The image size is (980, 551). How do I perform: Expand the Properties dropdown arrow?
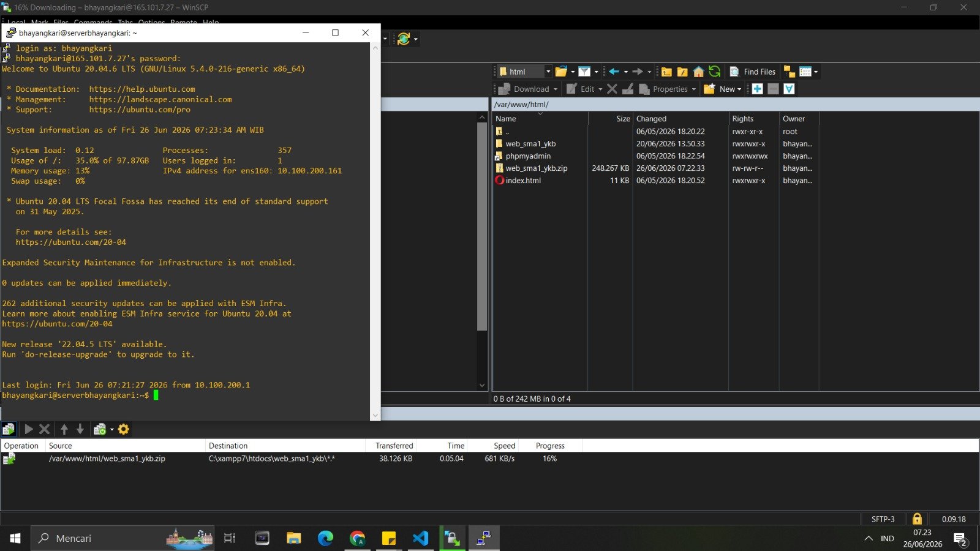coord(694,89)
